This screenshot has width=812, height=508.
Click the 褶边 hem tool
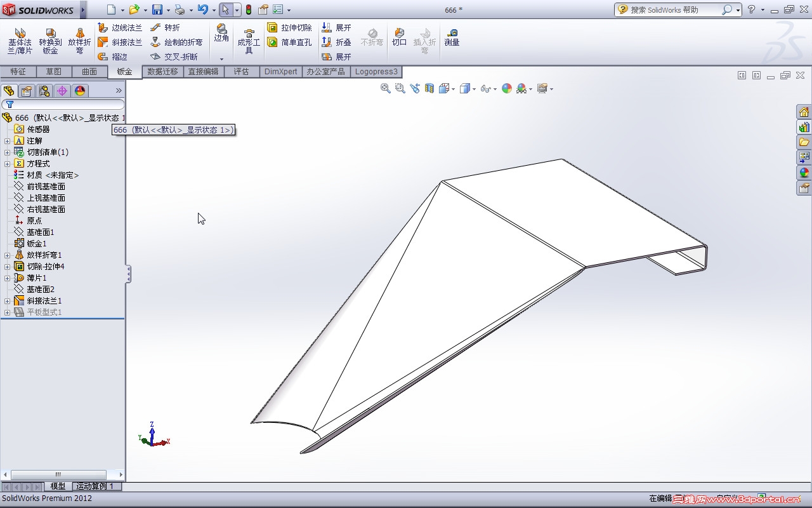coord(112,57)
